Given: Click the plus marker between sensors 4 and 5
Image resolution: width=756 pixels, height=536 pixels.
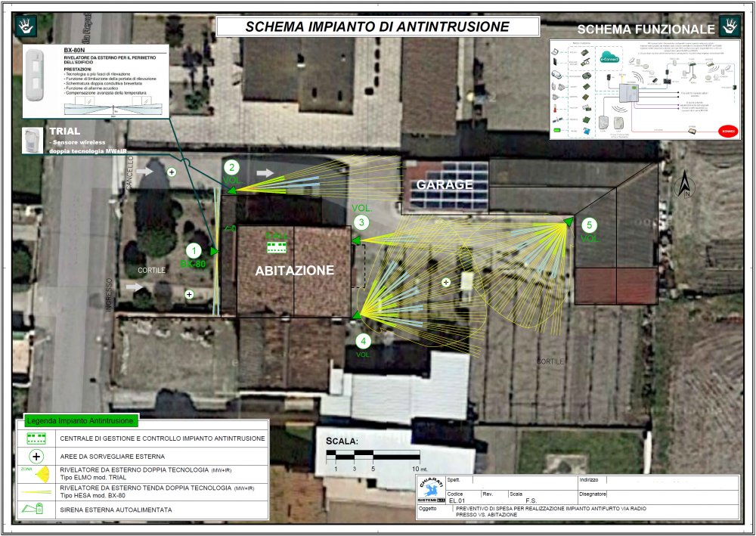Looking at the screenshot, I should pyautogui.click(x=446, y=282).
